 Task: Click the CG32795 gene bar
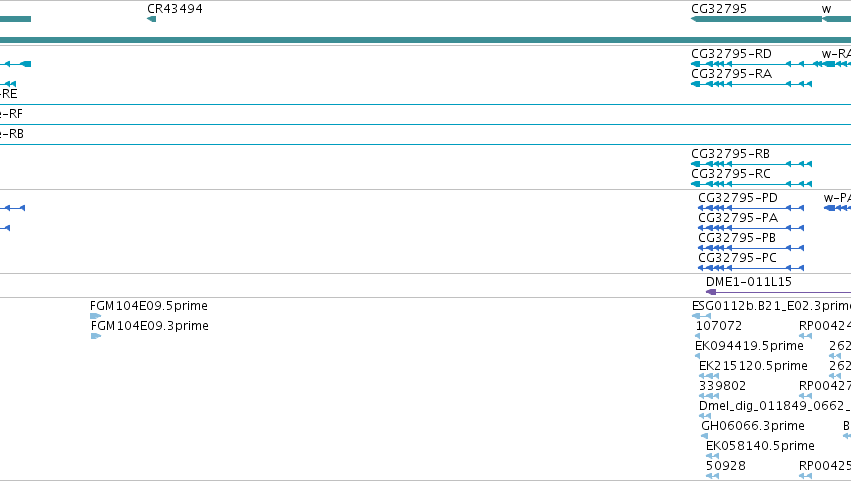point(756,19)
